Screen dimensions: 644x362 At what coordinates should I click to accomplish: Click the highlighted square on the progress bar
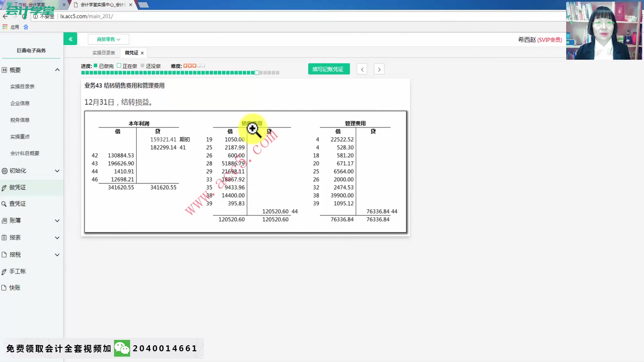pyautogui.click(x=257, y=72)
